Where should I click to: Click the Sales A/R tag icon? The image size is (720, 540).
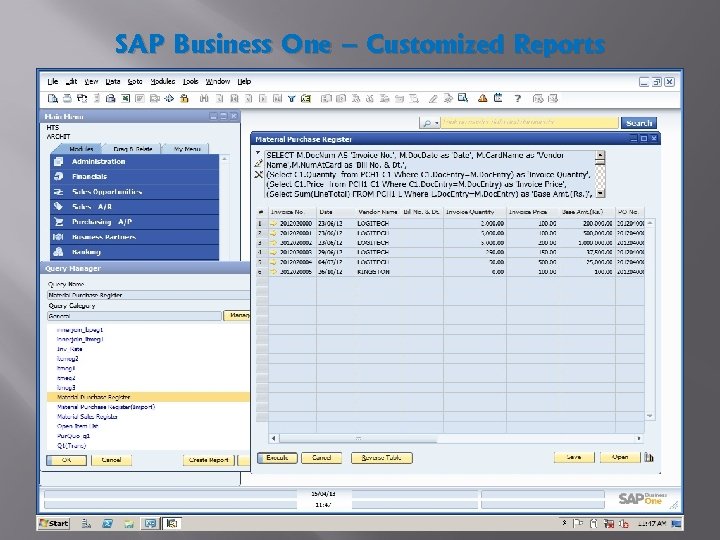tap(59, 207)
